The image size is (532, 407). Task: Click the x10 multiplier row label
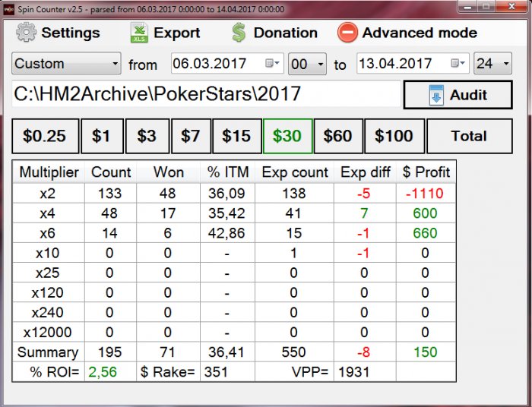48,253
